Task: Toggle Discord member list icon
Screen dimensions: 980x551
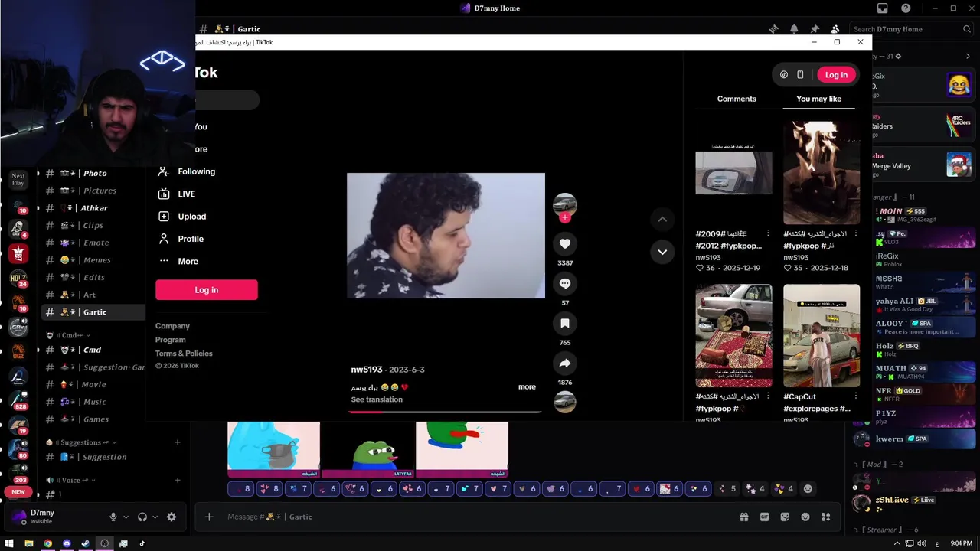Action: pyautogui.click(x=835, y=29)
